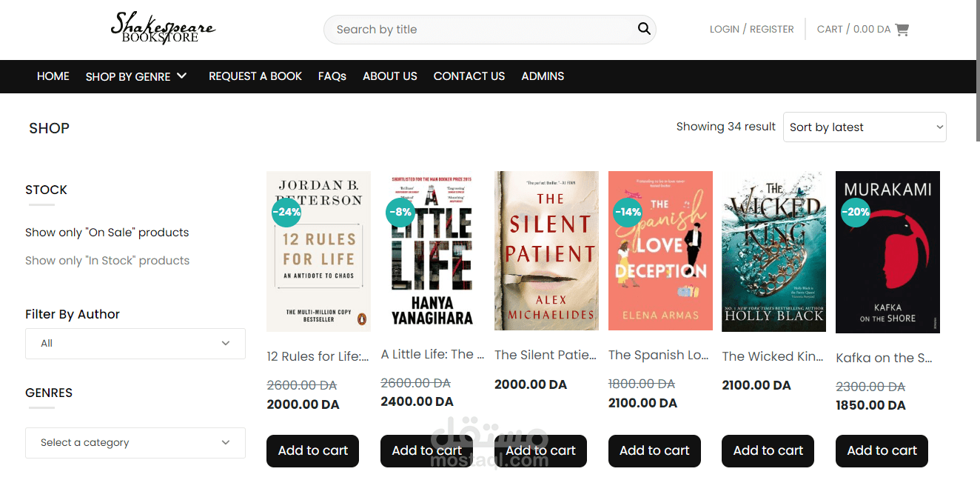Open A Little Life book cover
980x480 pixels.
432,250
